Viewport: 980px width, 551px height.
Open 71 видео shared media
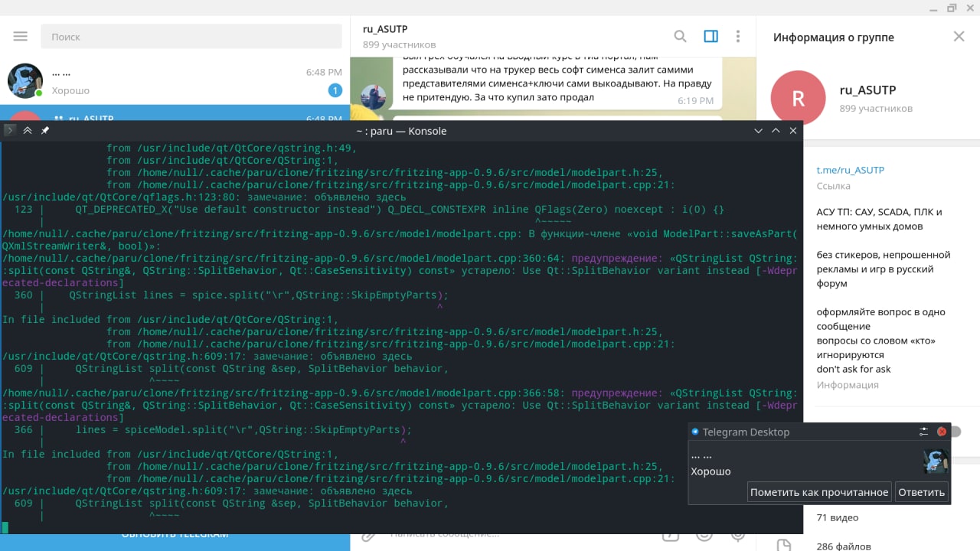[x=838, y=517]
